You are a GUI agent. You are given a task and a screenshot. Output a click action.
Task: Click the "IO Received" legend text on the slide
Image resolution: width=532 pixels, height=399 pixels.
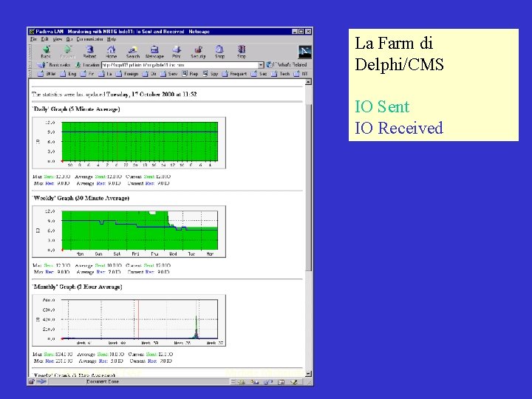(399, 128)
